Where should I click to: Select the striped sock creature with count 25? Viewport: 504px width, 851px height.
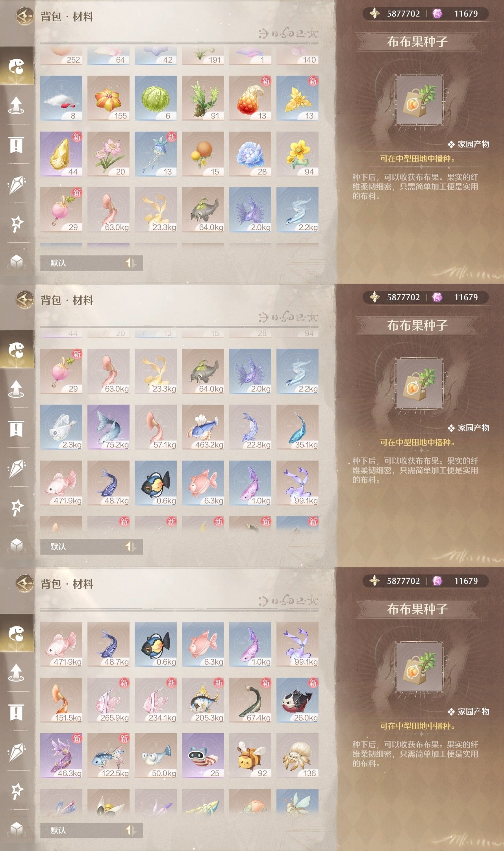[x=203, y=756]
